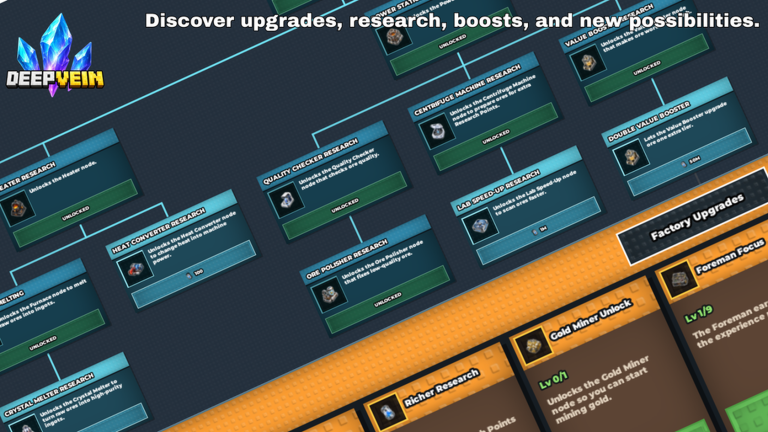768x432 pixels.
Task: Click the Double Value Booster title
Action: pos(649,122)
